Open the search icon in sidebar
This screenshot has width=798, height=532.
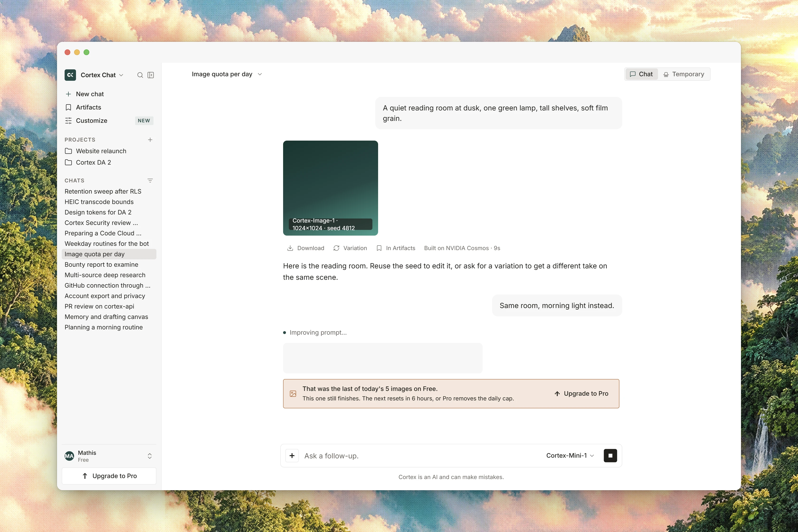(x=140, y=75)
